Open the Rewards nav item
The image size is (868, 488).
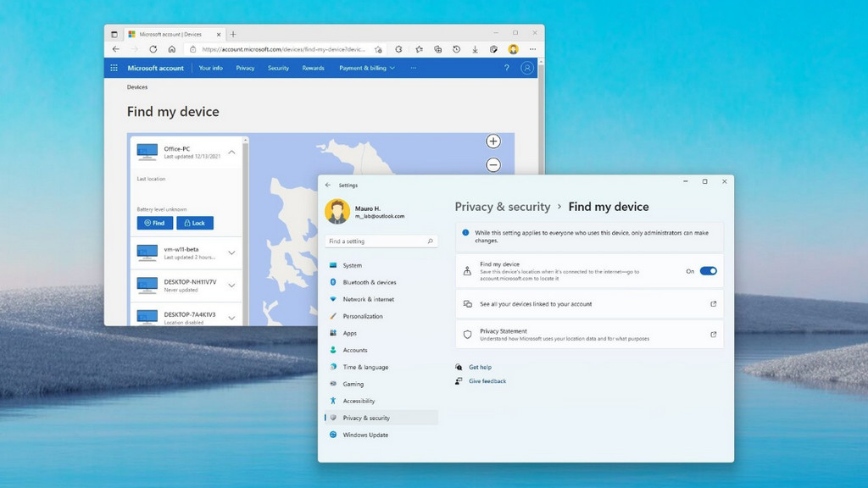[314, 68]
